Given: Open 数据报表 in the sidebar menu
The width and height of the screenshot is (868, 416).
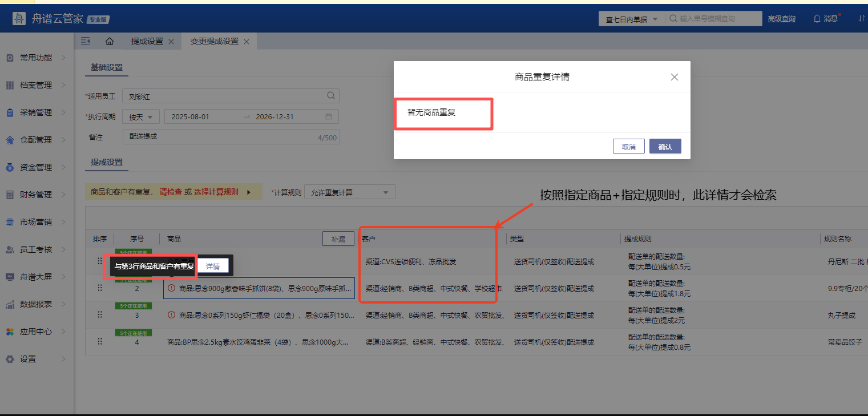Looking at the screenshot, I should (37, 304).
